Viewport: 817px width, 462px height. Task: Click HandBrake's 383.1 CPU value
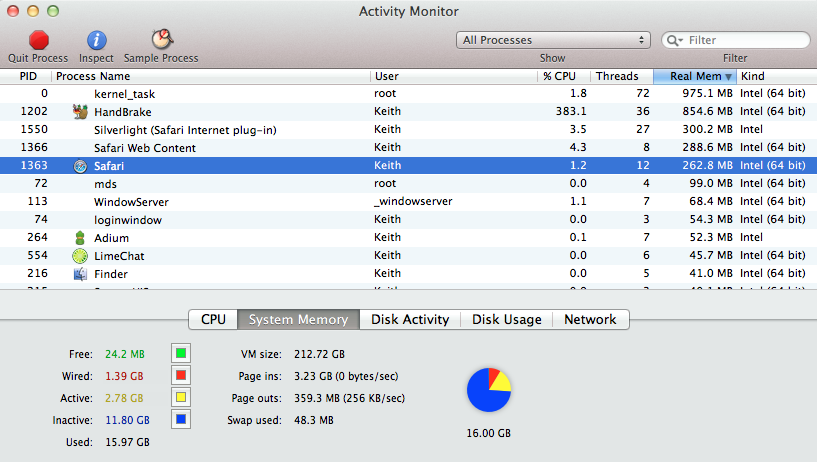571,111
